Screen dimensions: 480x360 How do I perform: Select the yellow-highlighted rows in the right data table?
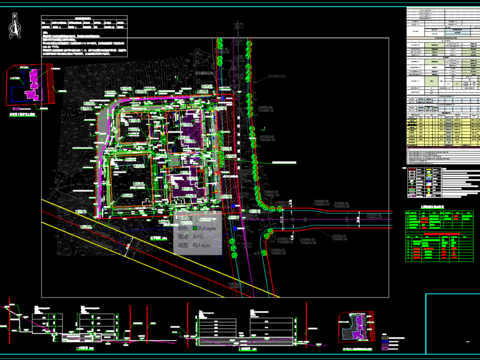tap(443, 132)
